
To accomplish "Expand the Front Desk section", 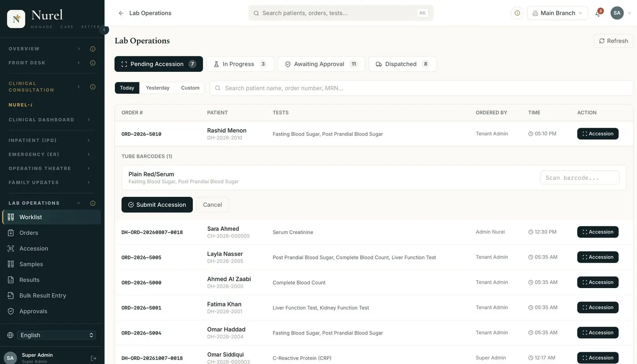I will [79, 63].
